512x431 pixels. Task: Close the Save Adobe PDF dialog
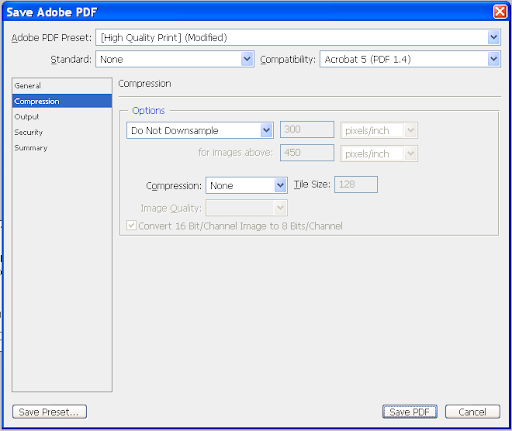(x=500, y=12)
